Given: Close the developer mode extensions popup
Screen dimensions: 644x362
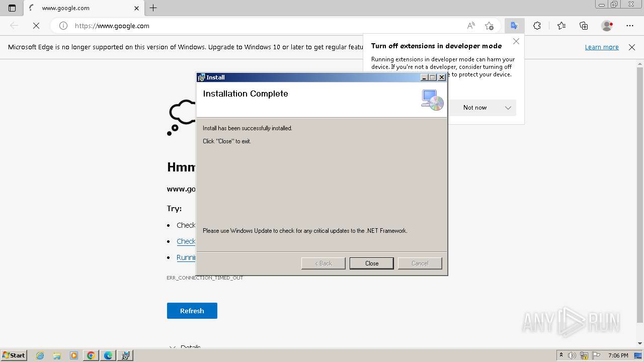Looking at the screenshot, I should [x=516, y=41].
